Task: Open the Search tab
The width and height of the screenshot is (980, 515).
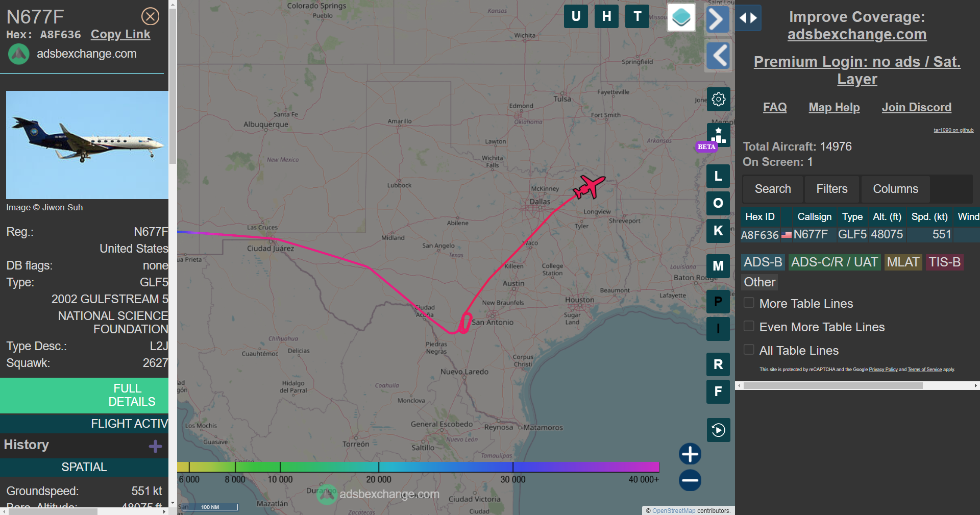Action: [773, 189]
